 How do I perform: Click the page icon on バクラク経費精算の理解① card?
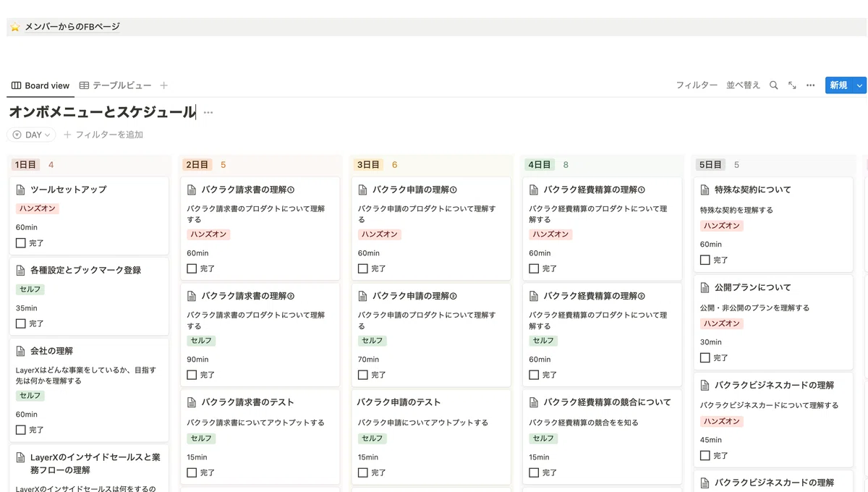(x=534, y=190)
